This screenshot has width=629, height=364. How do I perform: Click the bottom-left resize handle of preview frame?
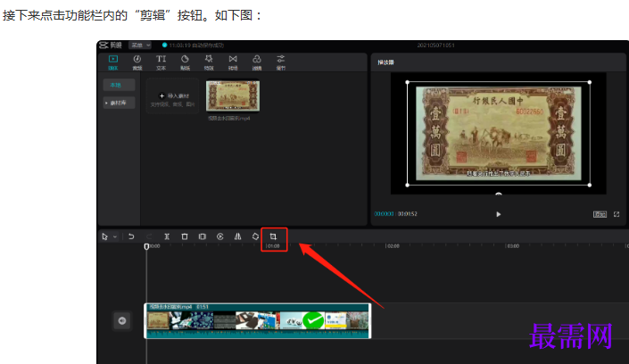click(x=408, y=185)
